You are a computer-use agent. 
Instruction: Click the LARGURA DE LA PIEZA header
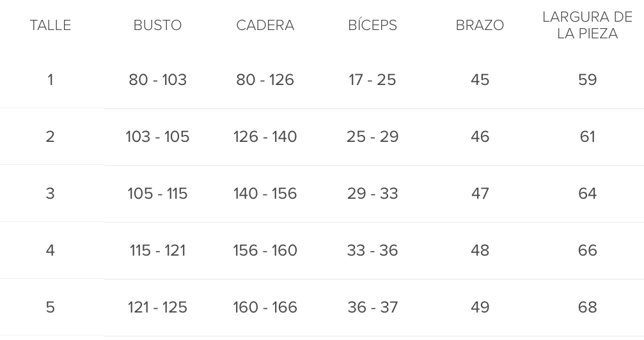pyautogui.click(x=587, y=26)
